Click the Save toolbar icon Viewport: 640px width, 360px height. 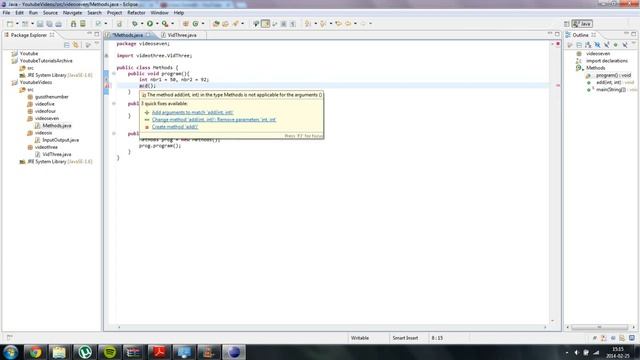click(40, 24)
